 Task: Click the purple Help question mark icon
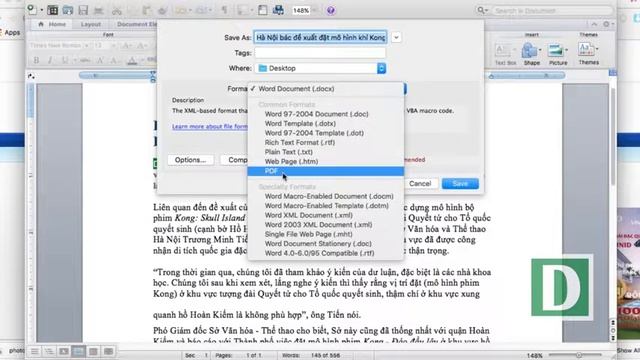pyautogui.click(x=331, y=10)
